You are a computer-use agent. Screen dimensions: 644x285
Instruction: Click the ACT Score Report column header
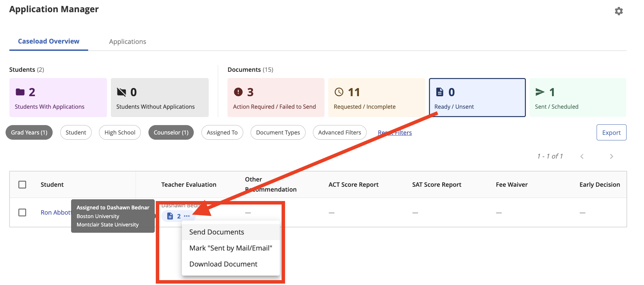pos(353,185)
